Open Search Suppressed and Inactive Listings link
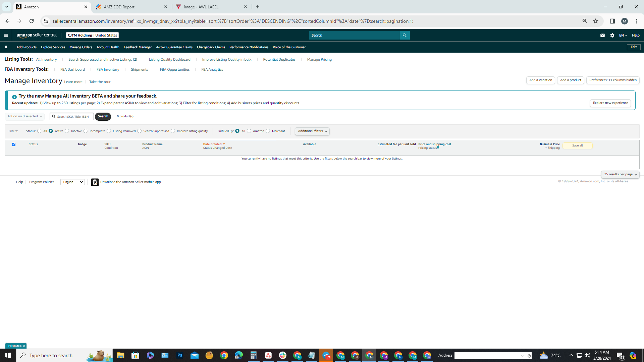This screenshot has height=362, width=644. (103, 60)
